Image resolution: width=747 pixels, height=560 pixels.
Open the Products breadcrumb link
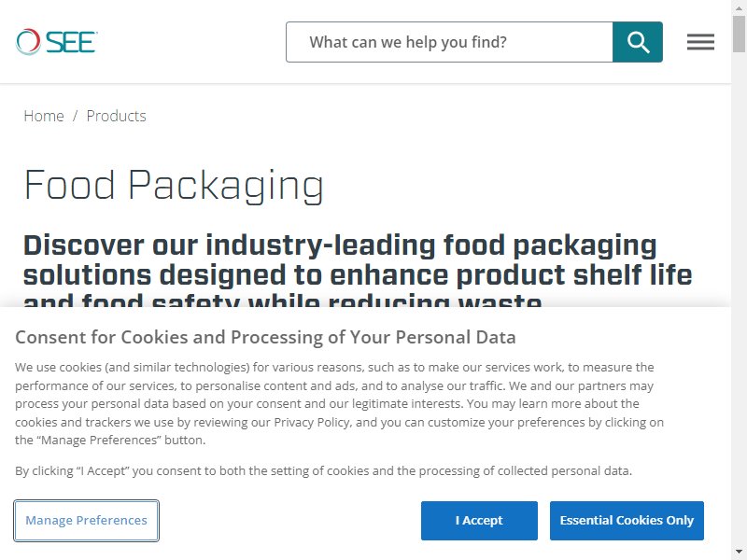tap(116, 116)
